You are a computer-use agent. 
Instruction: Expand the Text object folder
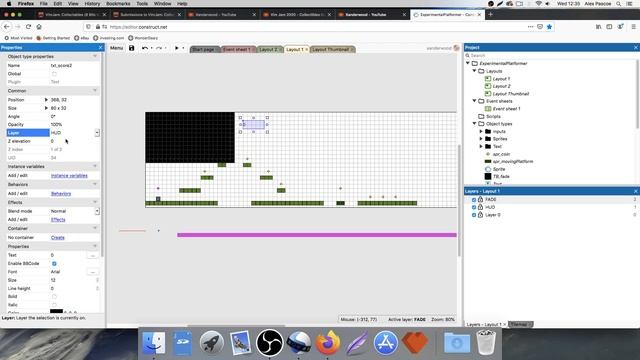click(x=481, y=146)
